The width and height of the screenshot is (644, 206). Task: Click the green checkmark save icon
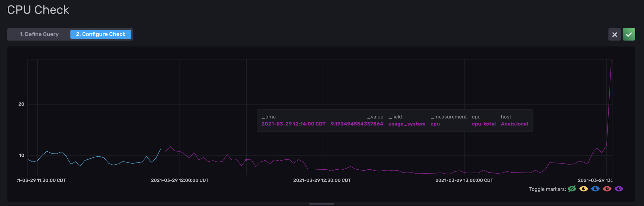click(629, 34)
